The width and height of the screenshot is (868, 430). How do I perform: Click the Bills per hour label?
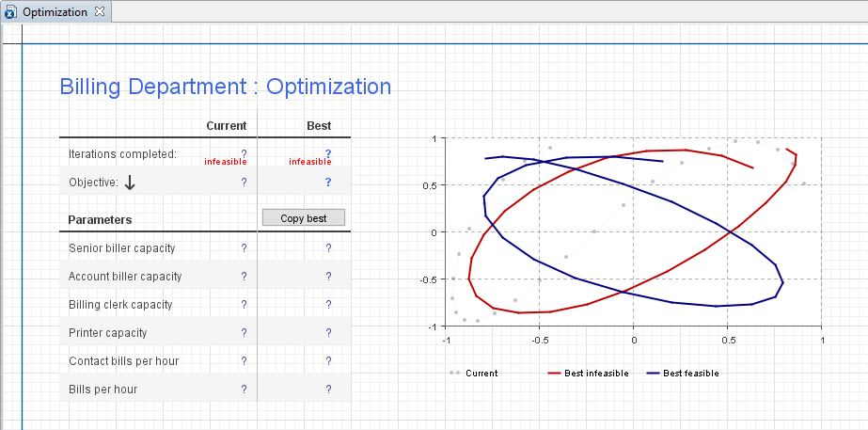103,390
